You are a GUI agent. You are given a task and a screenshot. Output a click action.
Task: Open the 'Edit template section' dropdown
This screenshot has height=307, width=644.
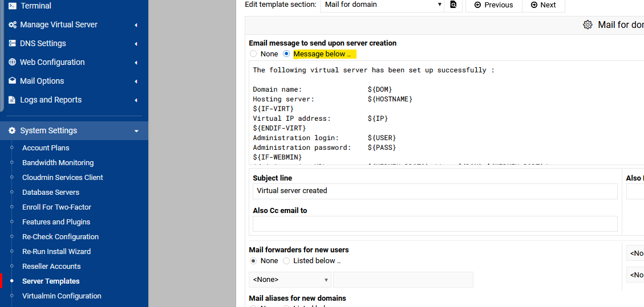click(382, 5)
